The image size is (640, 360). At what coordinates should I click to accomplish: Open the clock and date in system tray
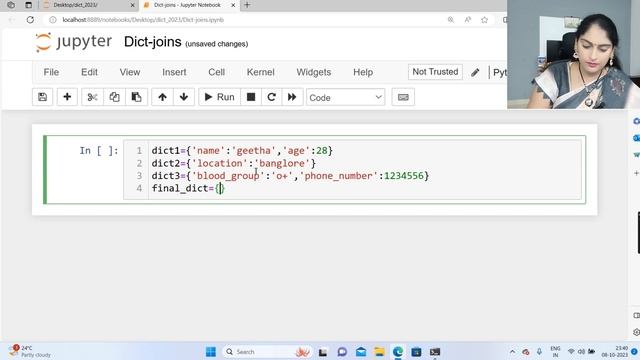coord(615,351)
